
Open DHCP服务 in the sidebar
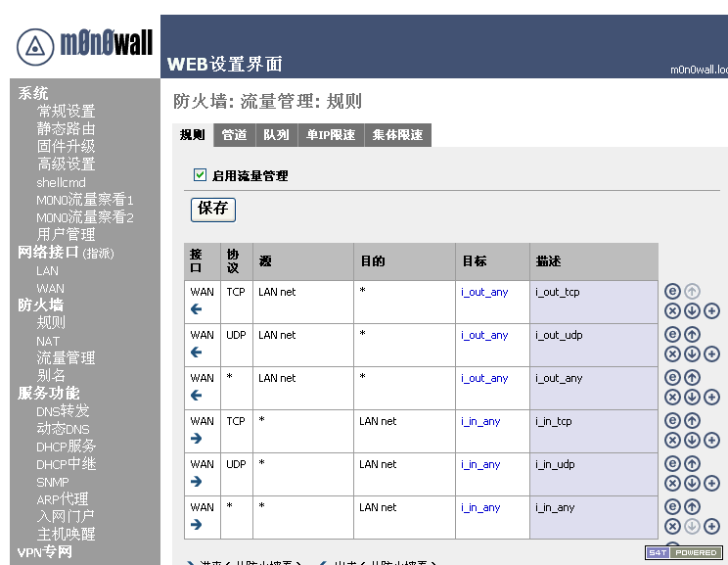[x=67, y=447]
